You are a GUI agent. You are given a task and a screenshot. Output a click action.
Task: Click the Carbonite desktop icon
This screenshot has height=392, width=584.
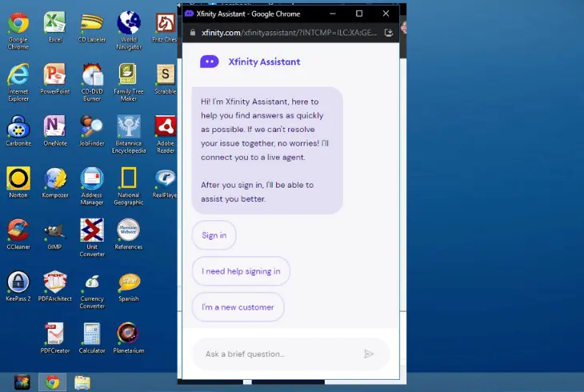(18, 130)
